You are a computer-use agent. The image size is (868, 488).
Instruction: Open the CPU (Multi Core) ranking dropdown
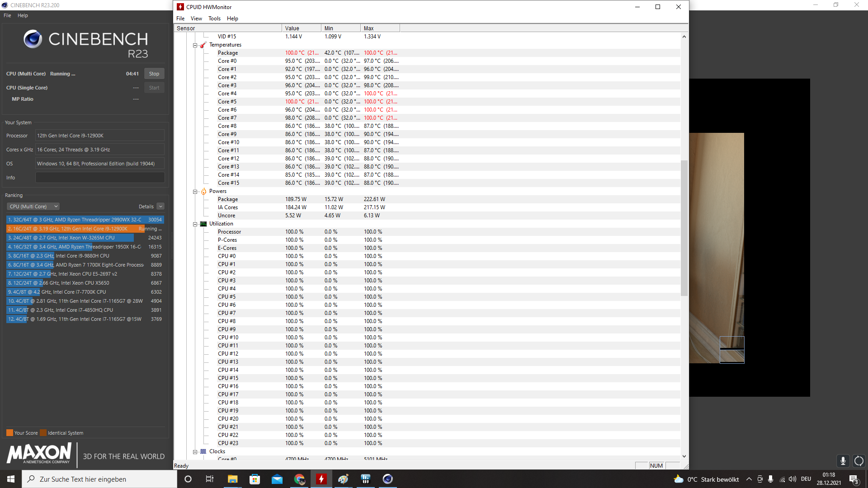click(x=33, y=206)
